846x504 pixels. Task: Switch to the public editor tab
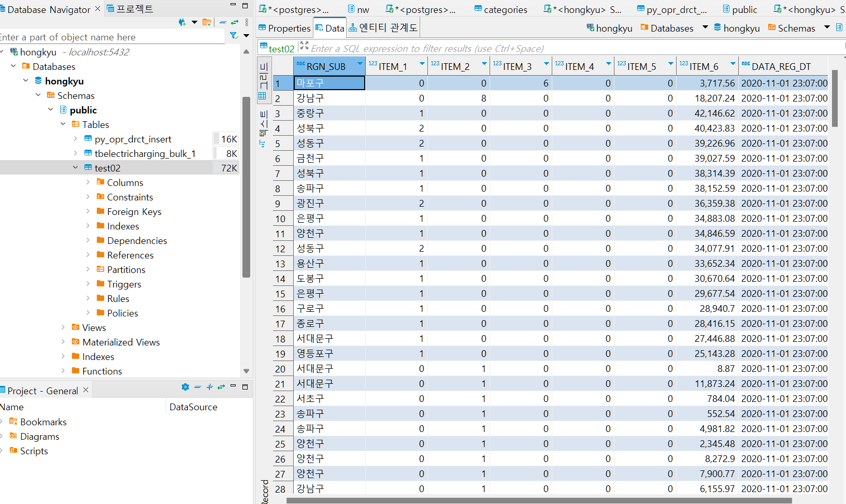(x=739, y=9)
